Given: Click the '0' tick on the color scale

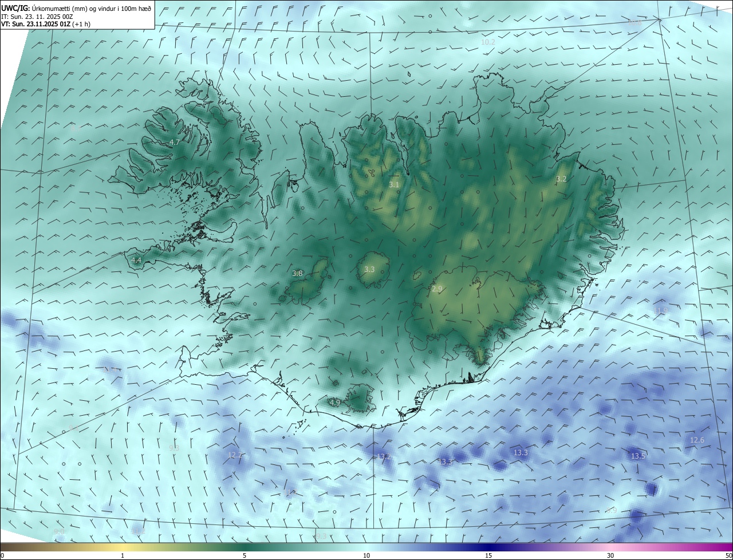Looking at the screenshot, I should 2,555.
